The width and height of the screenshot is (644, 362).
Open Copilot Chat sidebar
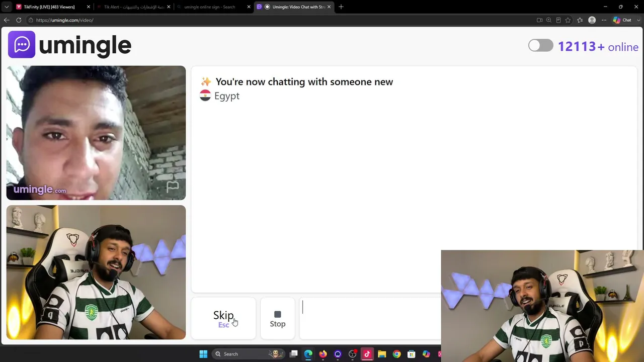622,20
